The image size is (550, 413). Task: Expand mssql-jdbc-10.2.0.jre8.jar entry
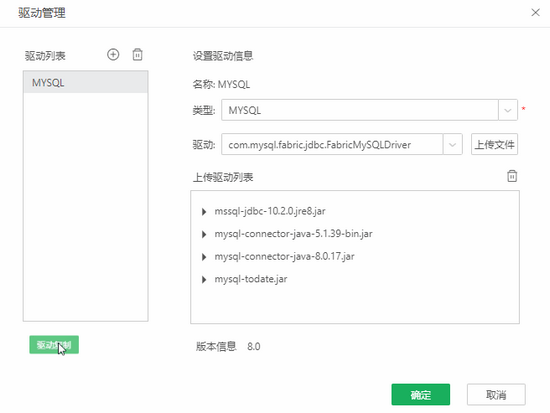[x=204, y=212]
